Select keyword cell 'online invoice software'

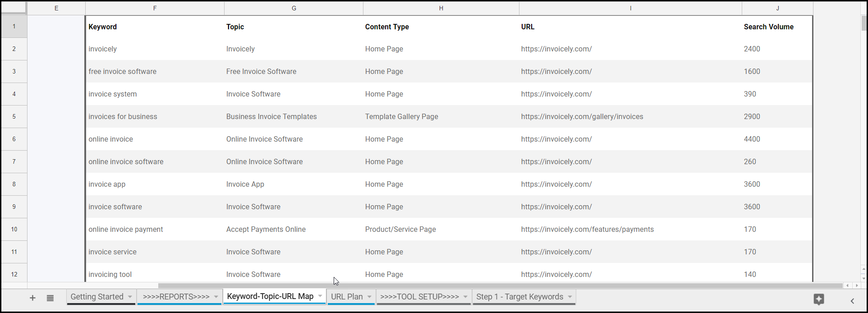155,162
